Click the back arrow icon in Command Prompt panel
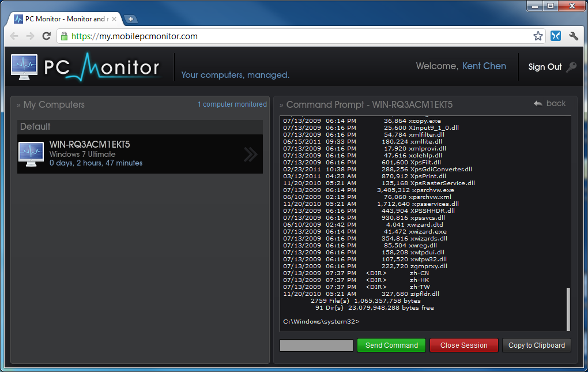The width and height of the screenshot is (588, 372). click(x=538, y=103)
